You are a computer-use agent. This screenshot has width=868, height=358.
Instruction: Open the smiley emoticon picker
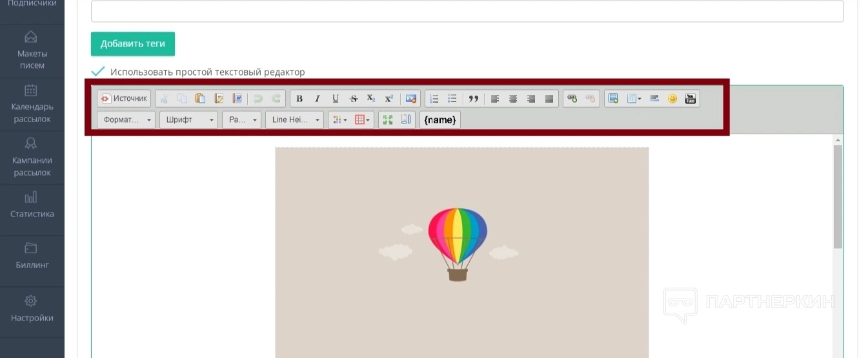[672, 99]
